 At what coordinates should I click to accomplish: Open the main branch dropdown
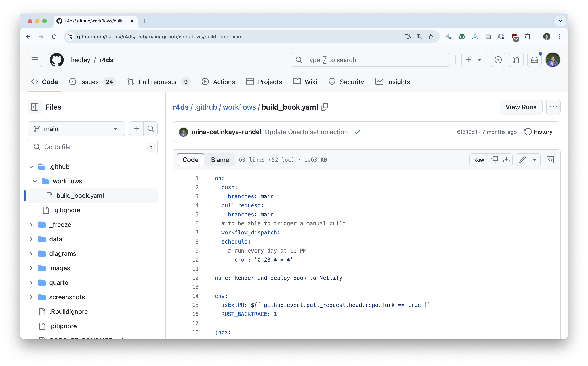point(76,128)
